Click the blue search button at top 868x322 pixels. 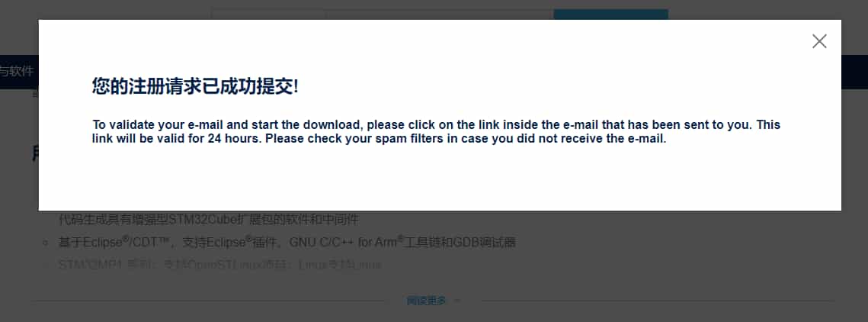(610, 14)
